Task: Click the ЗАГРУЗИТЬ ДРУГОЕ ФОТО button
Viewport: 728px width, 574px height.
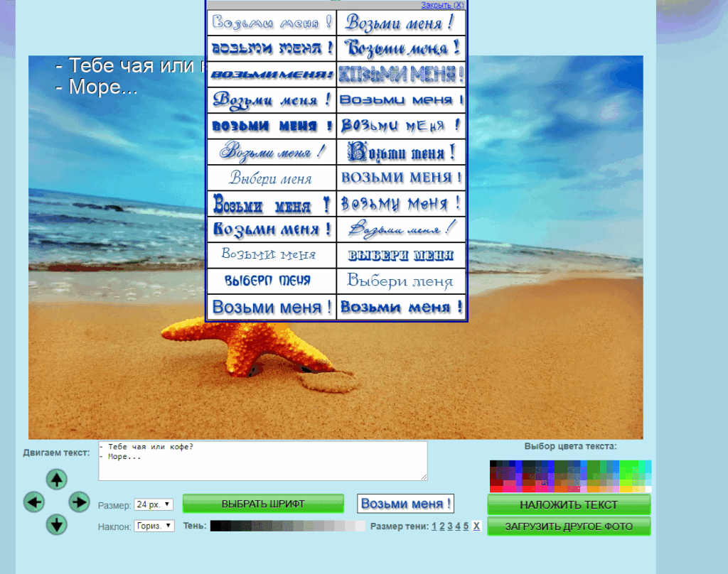Action: tap(569, 526)
